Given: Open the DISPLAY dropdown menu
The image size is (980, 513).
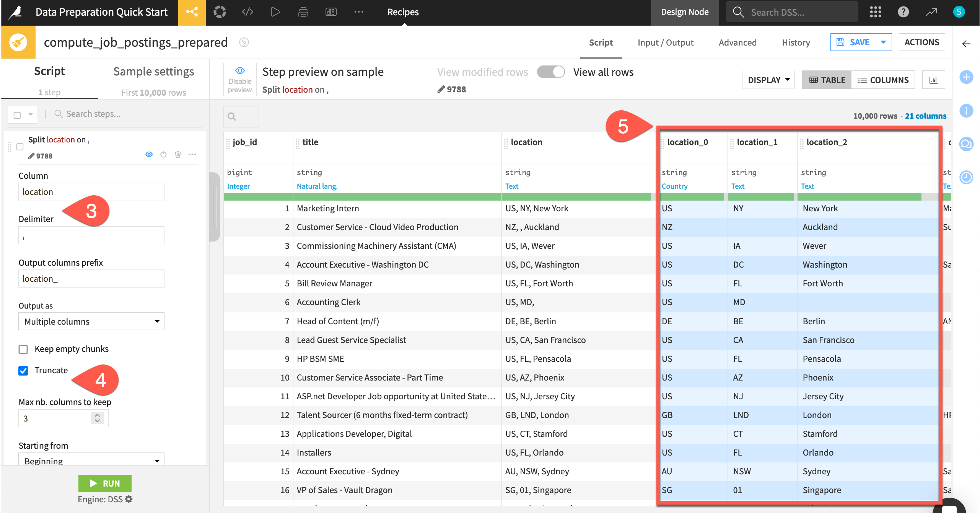Looking at the screenshot, I should pyautogui.click(x=768, y=80).
